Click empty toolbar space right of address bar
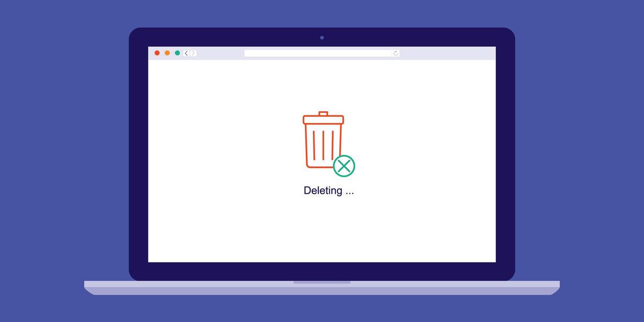 [445, 53]
